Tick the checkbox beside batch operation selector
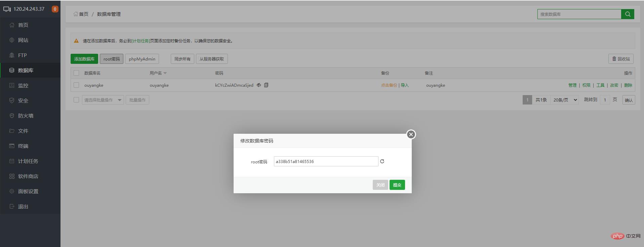The width and height of the screenshot is (644, 247). click(x=76, y=100)
